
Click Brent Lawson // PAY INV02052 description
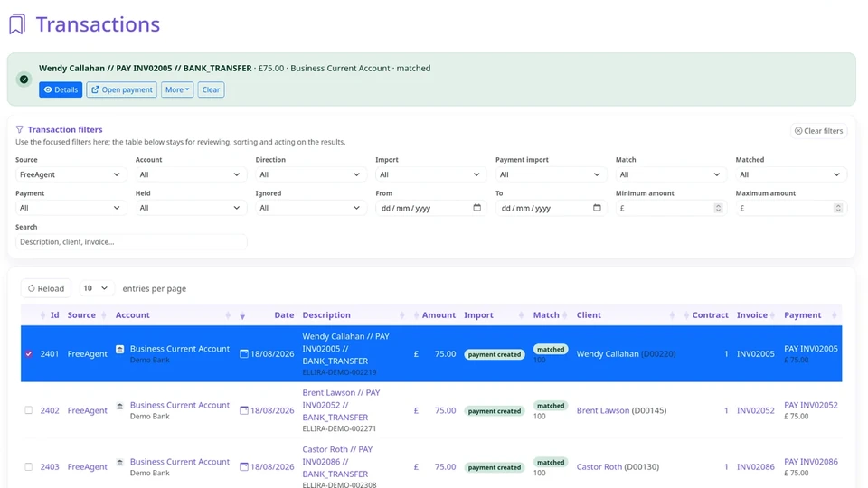pyautogui.click(x=341, y=405)
